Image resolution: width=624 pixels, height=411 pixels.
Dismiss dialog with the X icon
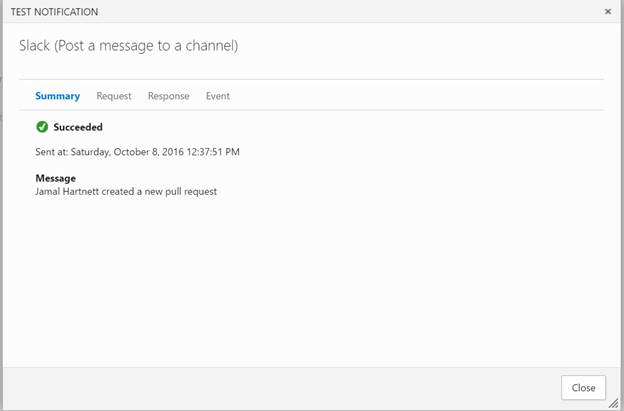click(x=608, y=11)
